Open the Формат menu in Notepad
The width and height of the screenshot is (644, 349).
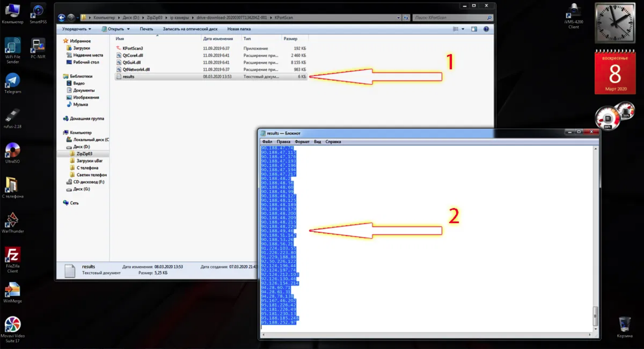302,142
